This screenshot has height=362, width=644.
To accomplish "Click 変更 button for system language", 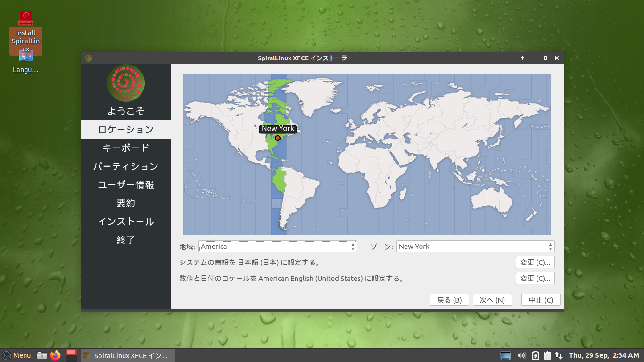I will (x=535, y=263).
